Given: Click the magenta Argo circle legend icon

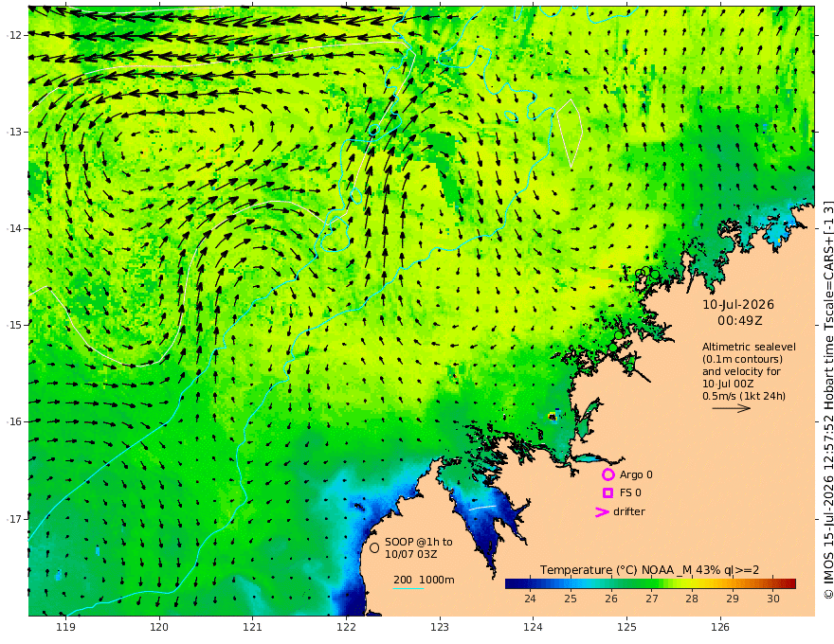Looking at the screenshot, I should click(607, 474).
